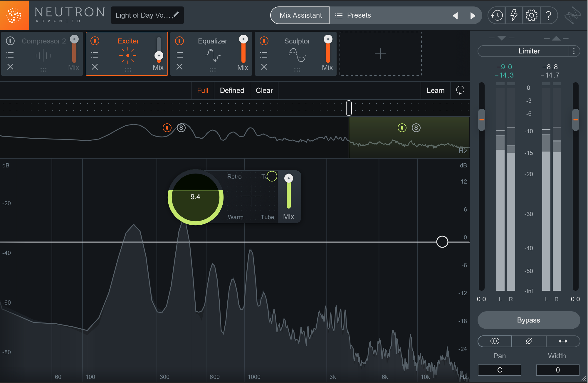
Task: Solo the low band S button
Action: [x=181, y=128]
